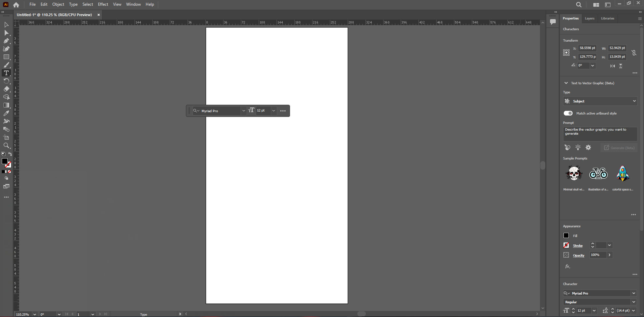Select the Eraser tool

tap(6, 89)
